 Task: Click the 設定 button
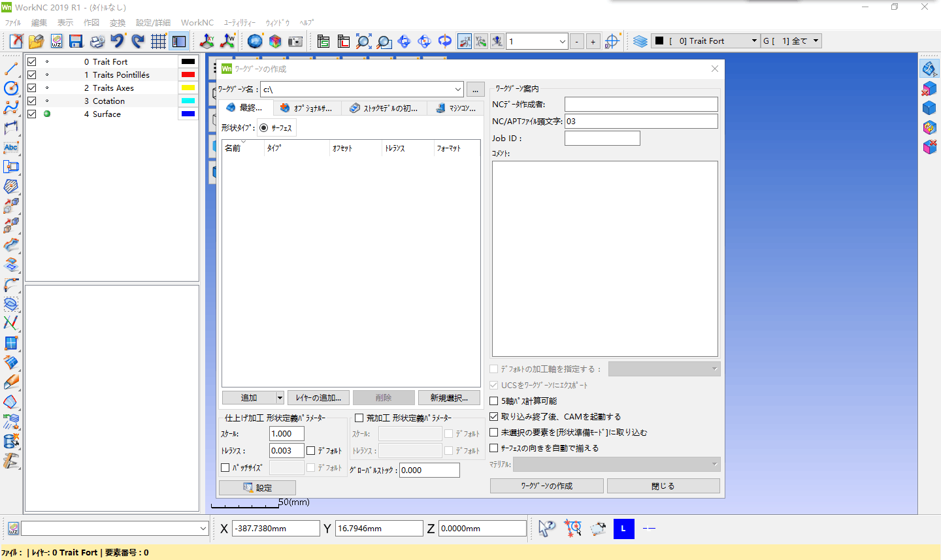click(x=257, y=487)
